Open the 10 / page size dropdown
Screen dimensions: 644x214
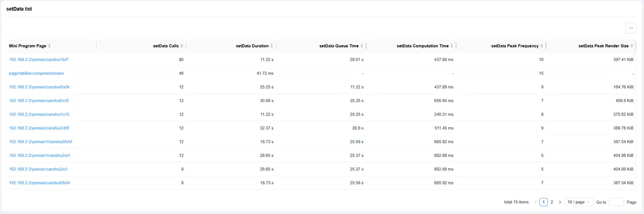579,202
